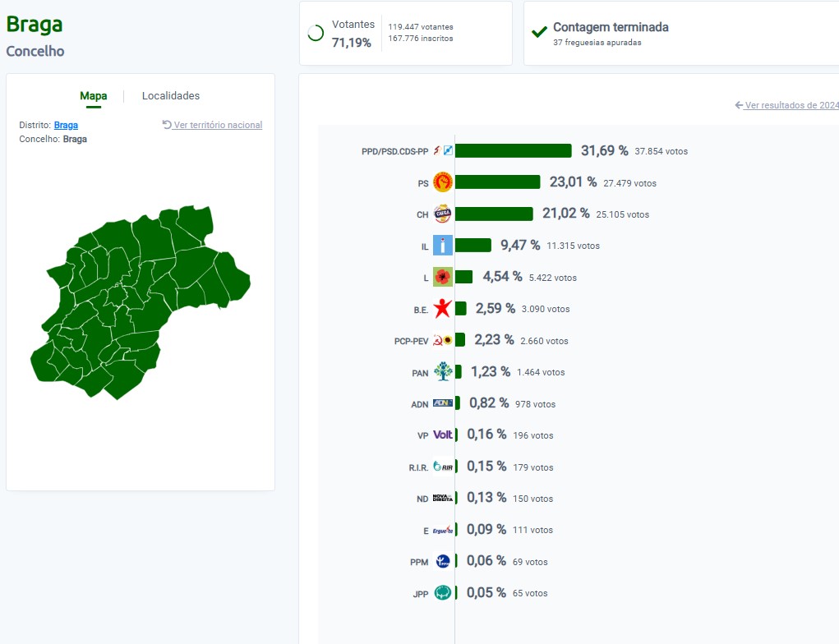
Task: Click the L 4,54 % result bar
Action: click(x=464, y=277)
